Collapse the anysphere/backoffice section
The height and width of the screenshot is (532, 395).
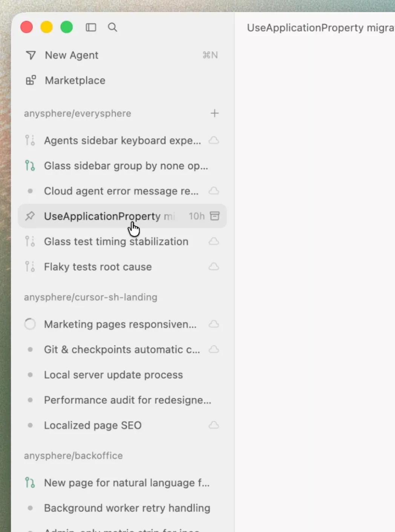[73, 455]
